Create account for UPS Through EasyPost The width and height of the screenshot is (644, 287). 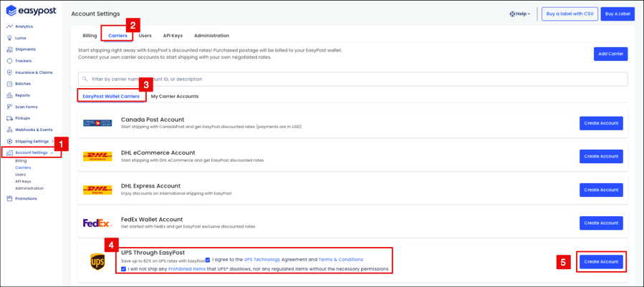pos(601,261)
